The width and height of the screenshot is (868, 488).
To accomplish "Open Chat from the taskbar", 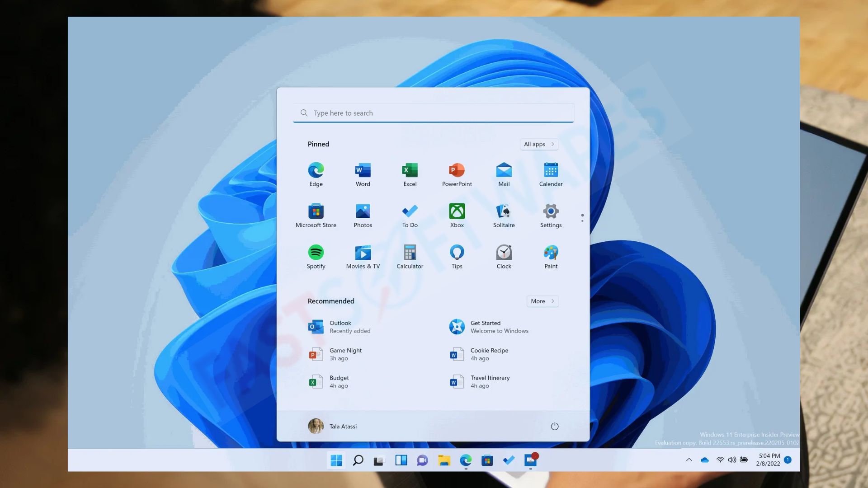I will click(422, 460).
